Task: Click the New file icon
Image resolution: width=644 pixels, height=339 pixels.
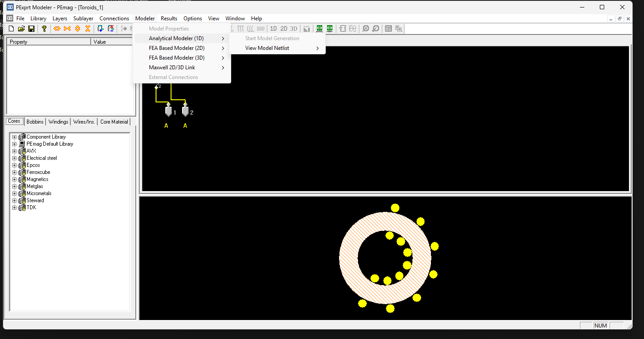Action: 11,29
